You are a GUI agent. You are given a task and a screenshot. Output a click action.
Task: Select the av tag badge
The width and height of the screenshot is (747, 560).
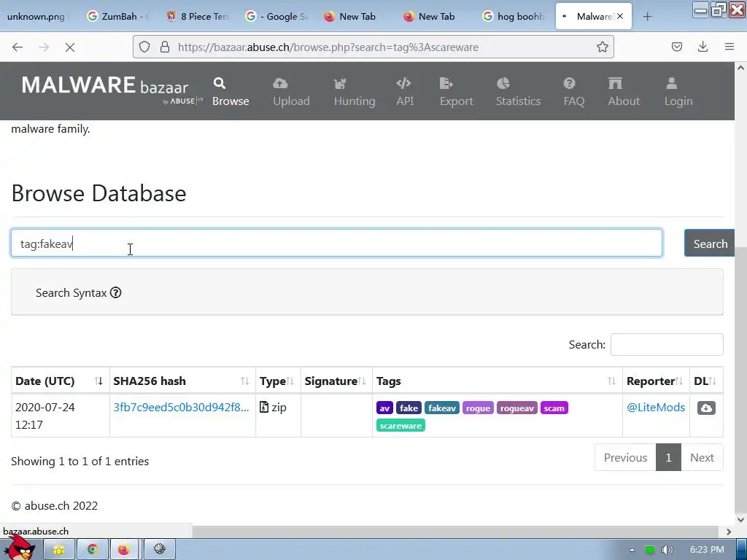click(x=384, y=408)
